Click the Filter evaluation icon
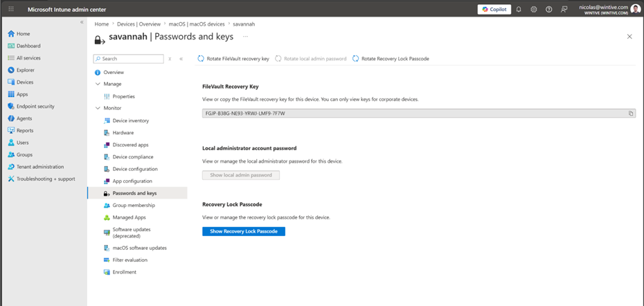644x306 pixels. (107, 260)
